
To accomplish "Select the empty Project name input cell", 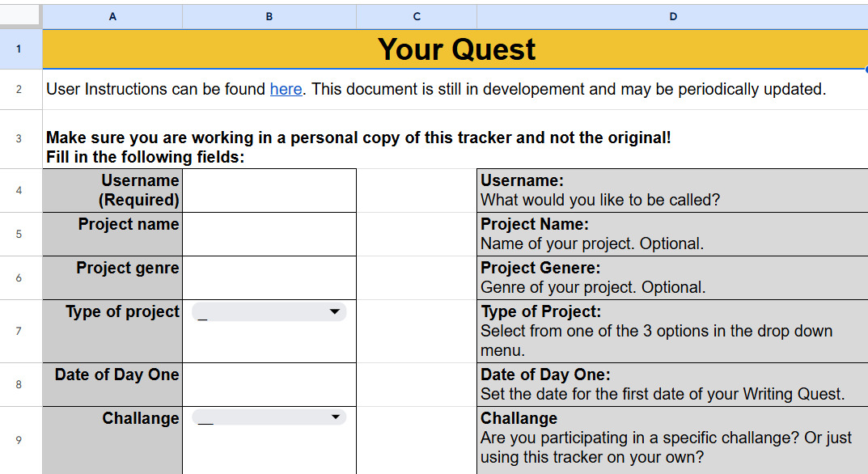I will [269, 234].
